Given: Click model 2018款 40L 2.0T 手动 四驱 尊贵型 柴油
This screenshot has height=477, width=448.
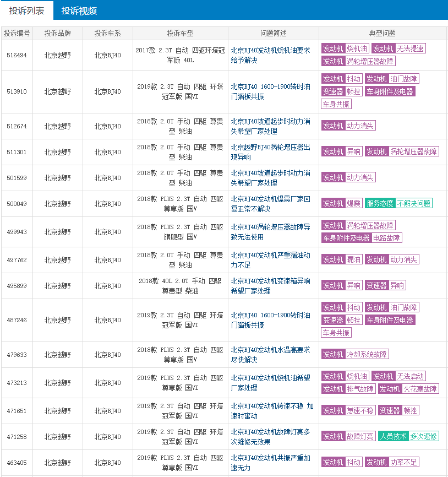Looking at the screenshot, I should pos(180,286).
